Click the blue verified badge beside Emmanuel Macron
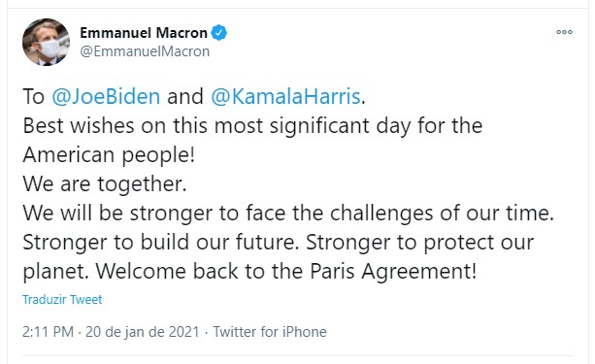This screenshot has height=364, width=595. pyautogui.click(x=219, y=33)
